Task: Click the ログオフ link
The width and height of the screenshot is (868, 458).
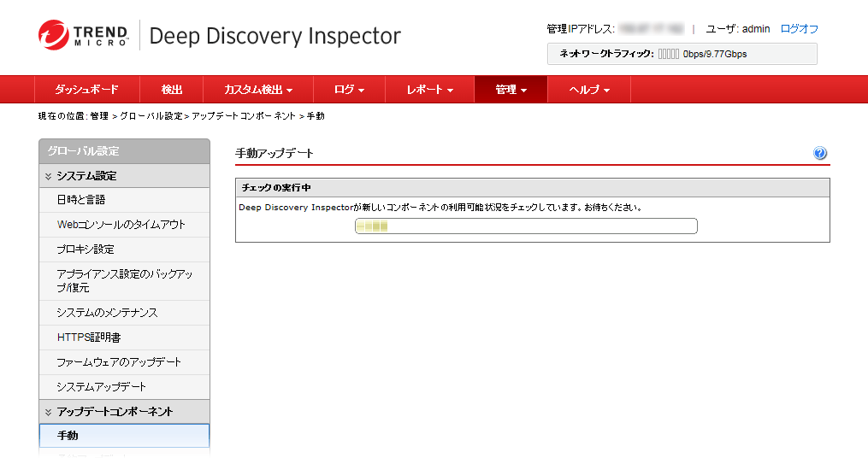Action: click(799, 29)
